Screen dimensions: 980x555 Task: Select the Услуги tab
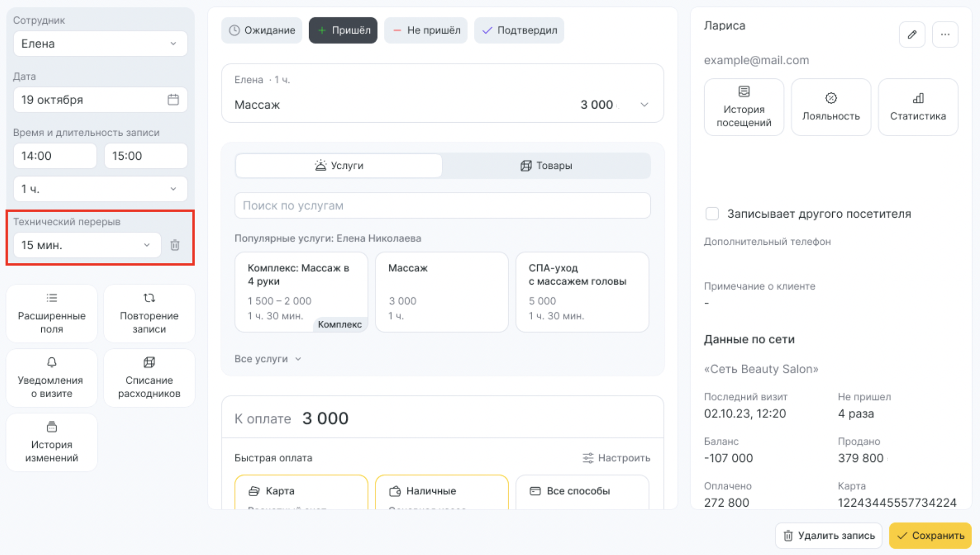click(339, 166)
